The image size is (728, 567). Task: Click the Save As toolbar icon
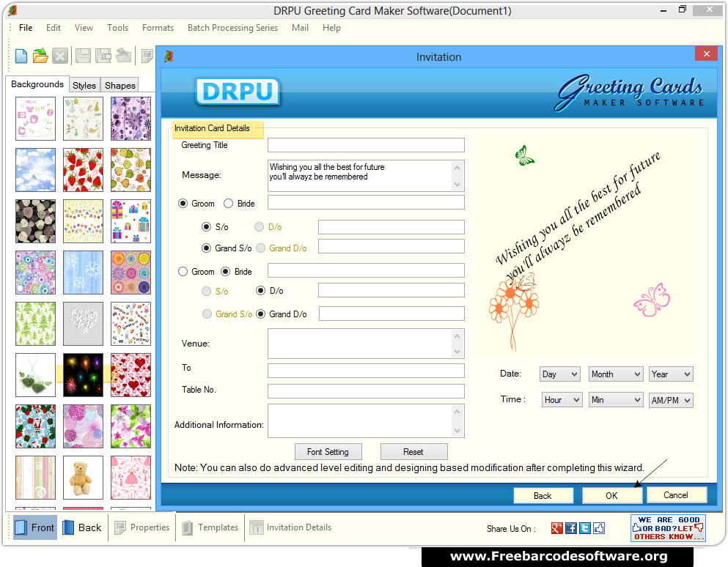[103, 56]
